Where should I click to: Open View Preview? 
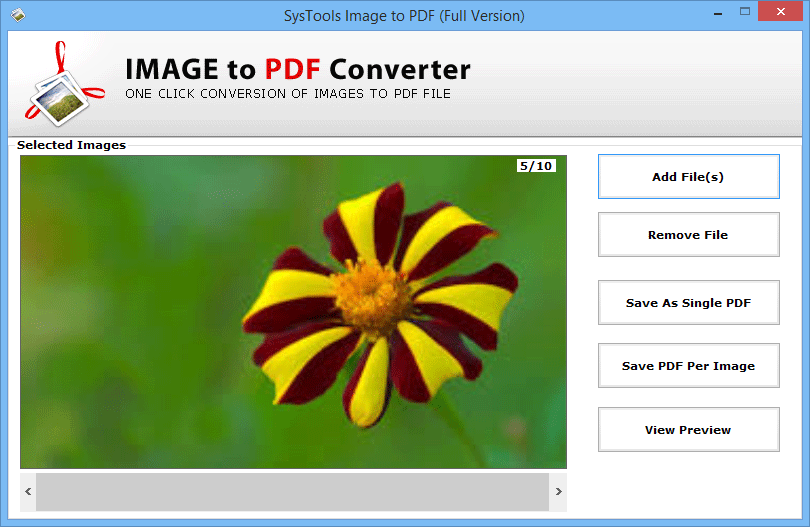pyautogui.click(x=689, y=430)
